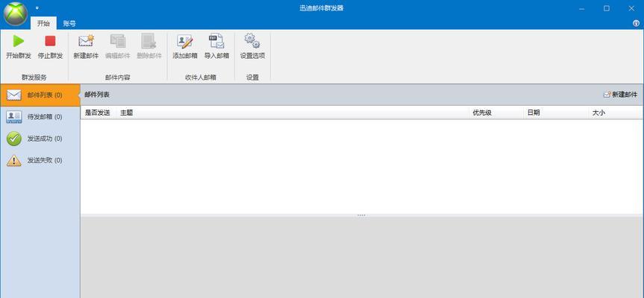
Task: Switch to the 开始 ribbon tab
Action: coord(43,23)
